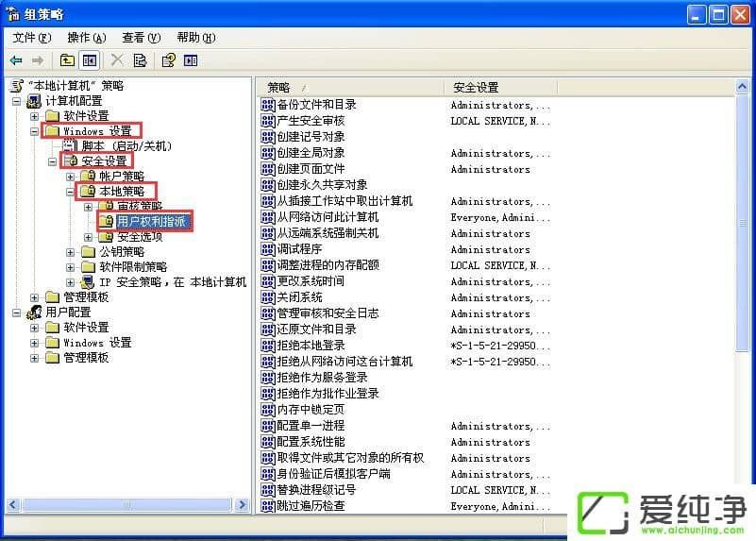Click the IP 安全策略 computer icon
The width and height of the screenshot is (756, 541).
point(88,281)
